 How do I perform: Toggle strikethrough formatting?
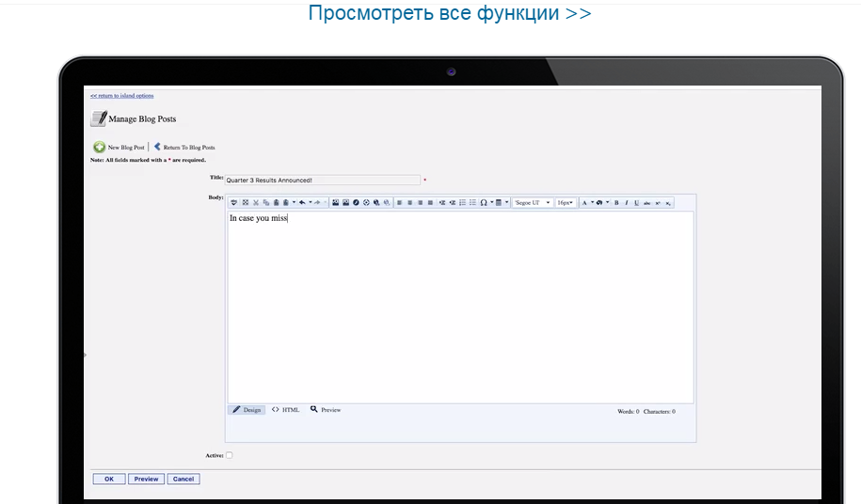[x=646, y=203]
